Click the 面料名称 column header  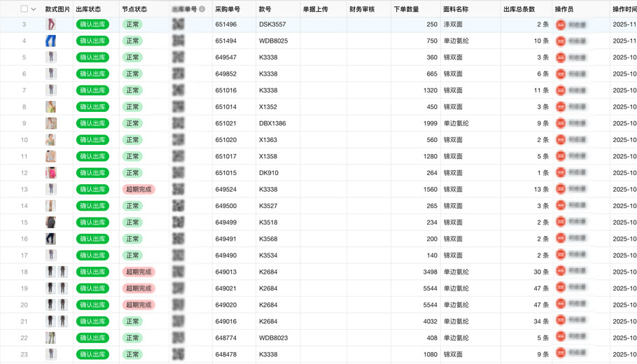pos(456,9)
